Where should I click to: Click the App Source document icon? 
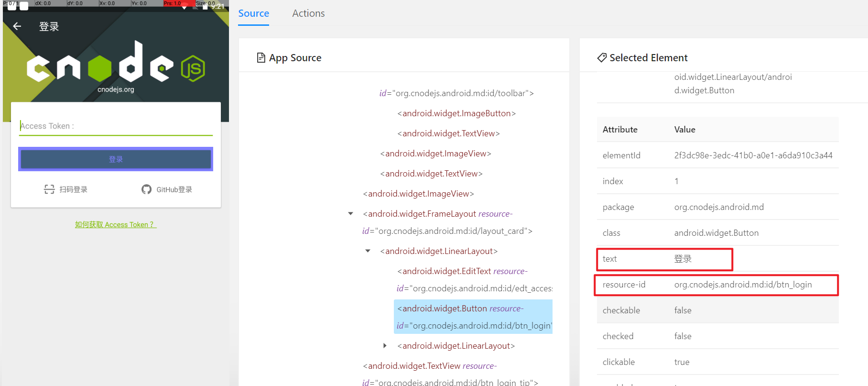(x=261, y=58)
